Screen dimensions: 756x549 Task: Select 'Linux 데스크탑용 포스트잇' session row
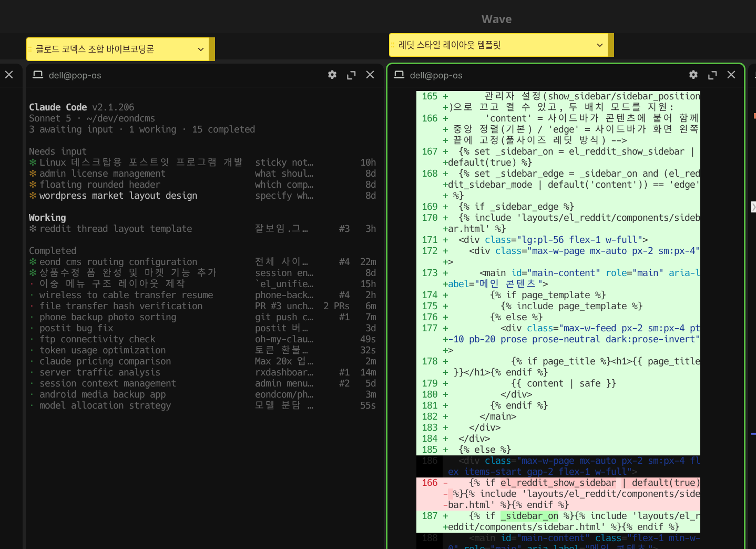coord(202,162)
